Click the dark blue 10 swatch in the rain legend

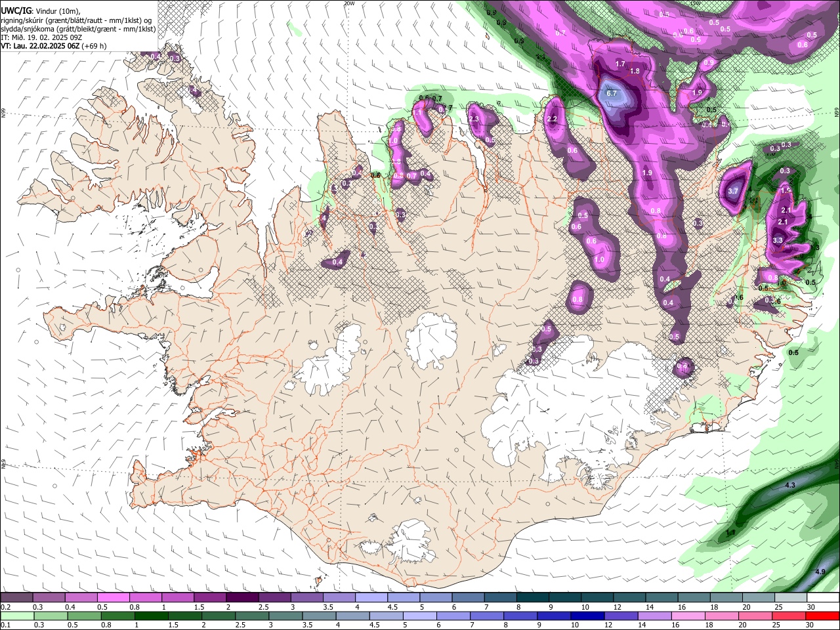[587, 616]
